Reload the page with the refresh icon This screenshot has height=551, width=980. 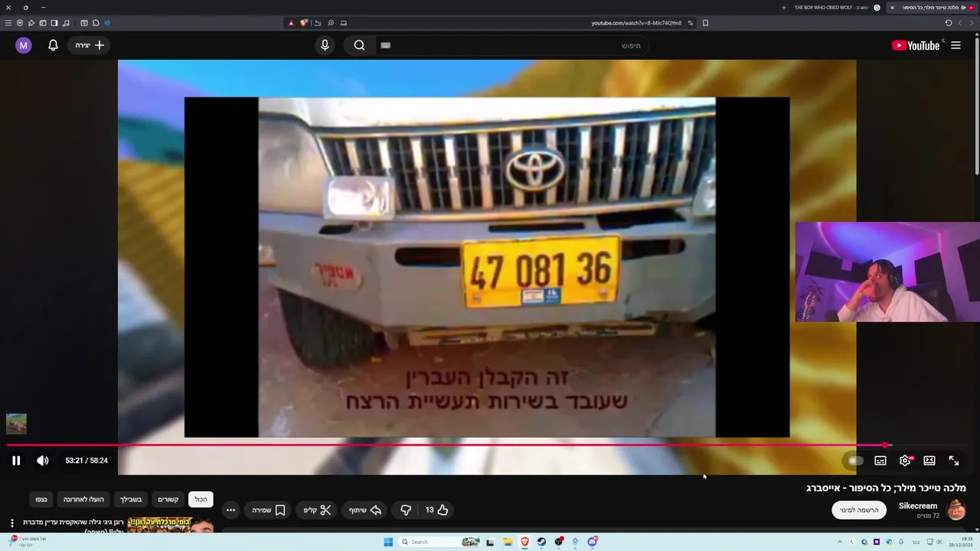coord(949,23)
